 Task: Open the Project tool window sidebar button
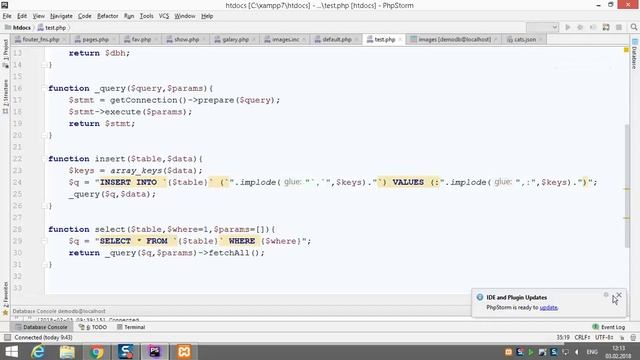point(5,53)
